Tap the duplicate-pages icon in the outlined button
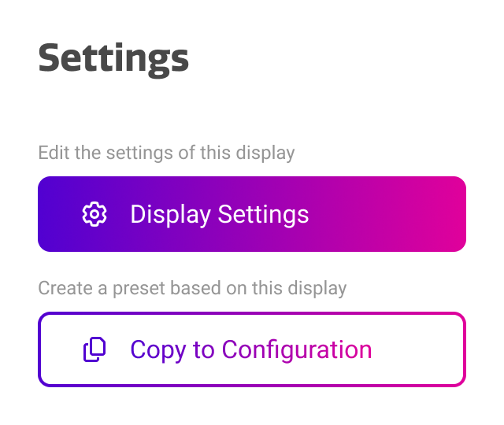 pyautogui.click(x=94, y=349)
